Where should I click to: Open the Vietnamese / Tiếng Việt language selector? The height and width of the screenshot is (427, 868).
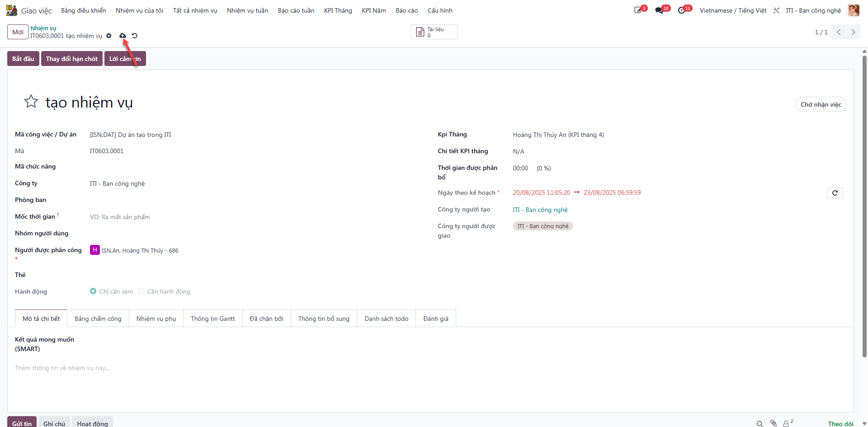(733, 10)
